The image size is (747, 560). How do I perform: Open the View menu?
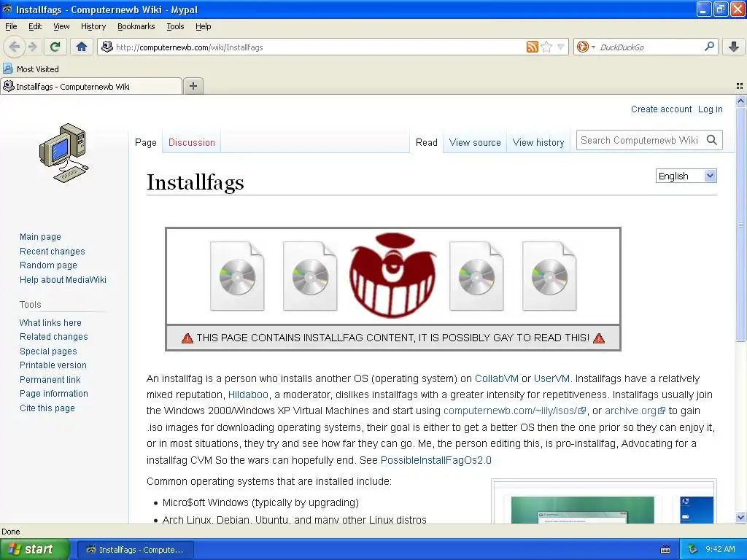61,26
